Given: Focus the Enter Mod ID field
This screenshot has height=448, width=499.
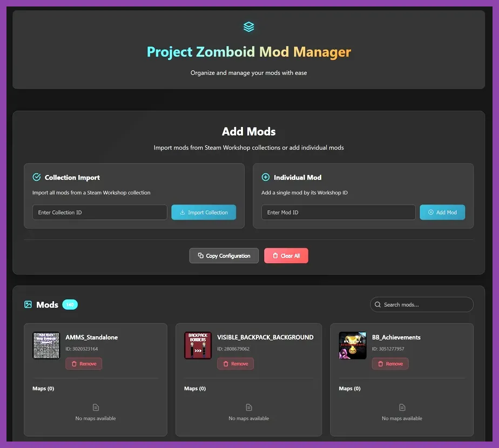Looking at the screenshot, I should [x=338, y=212].
